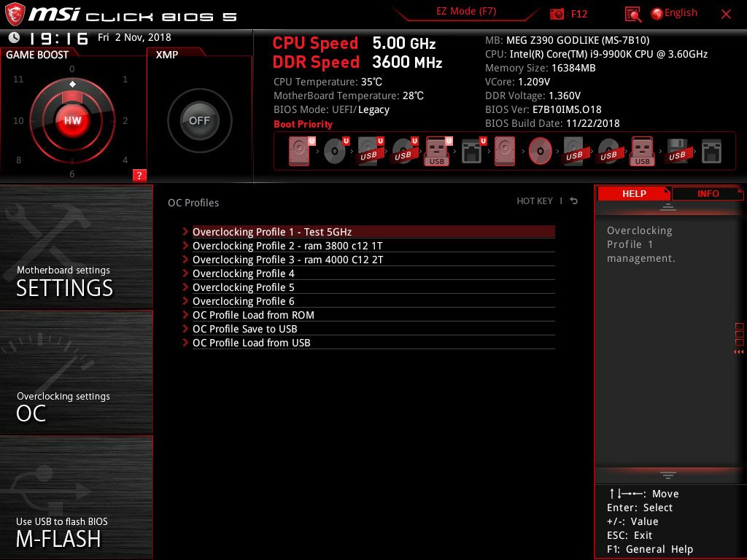The width and height of the screenshot is (747, 560).
Task: Click the CPU Speed 5.00 GHz value
Action: [404, 43]
